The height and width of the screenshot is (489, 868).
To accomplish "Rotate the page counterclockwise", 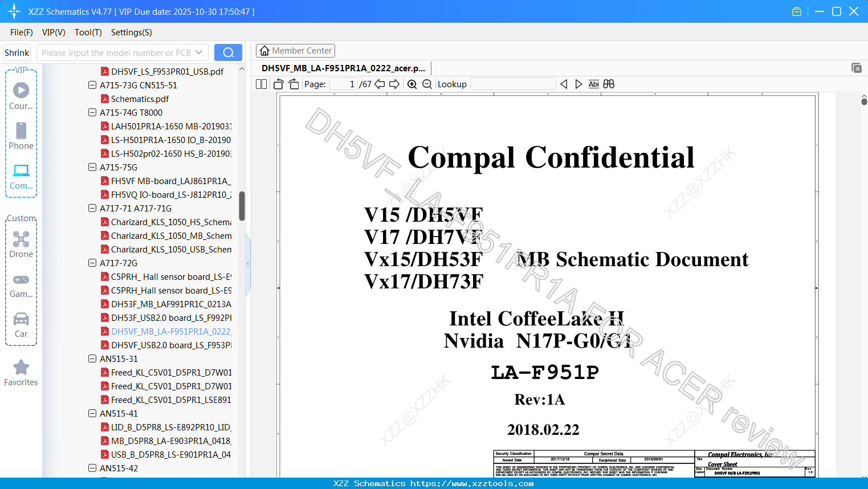I will [x=279, y=84].
